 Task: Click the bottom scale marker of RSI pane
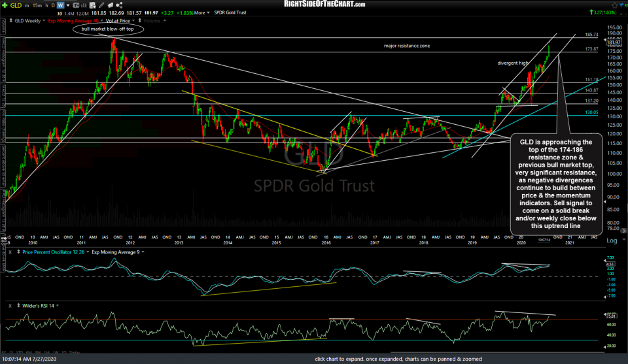[x=605, y=346]
